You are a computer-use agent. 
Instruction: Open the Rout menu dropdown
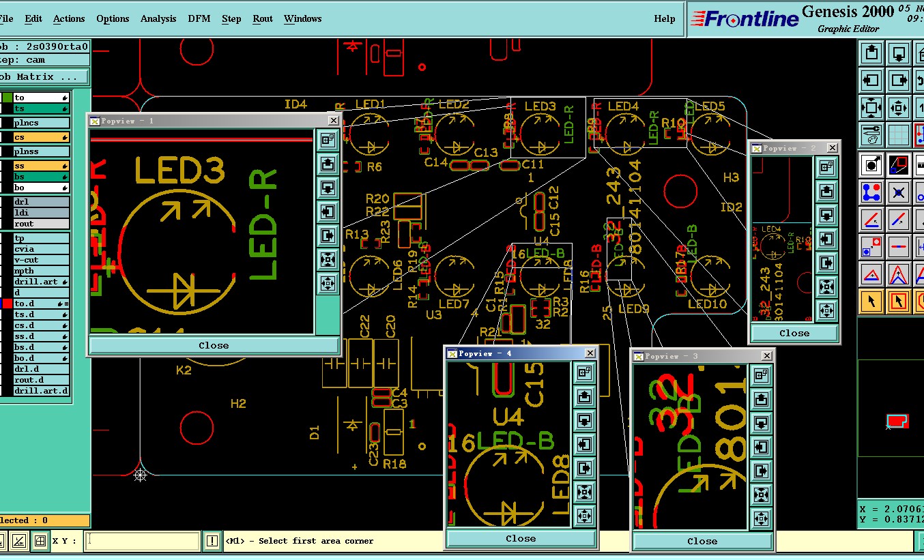coord(263,18)
